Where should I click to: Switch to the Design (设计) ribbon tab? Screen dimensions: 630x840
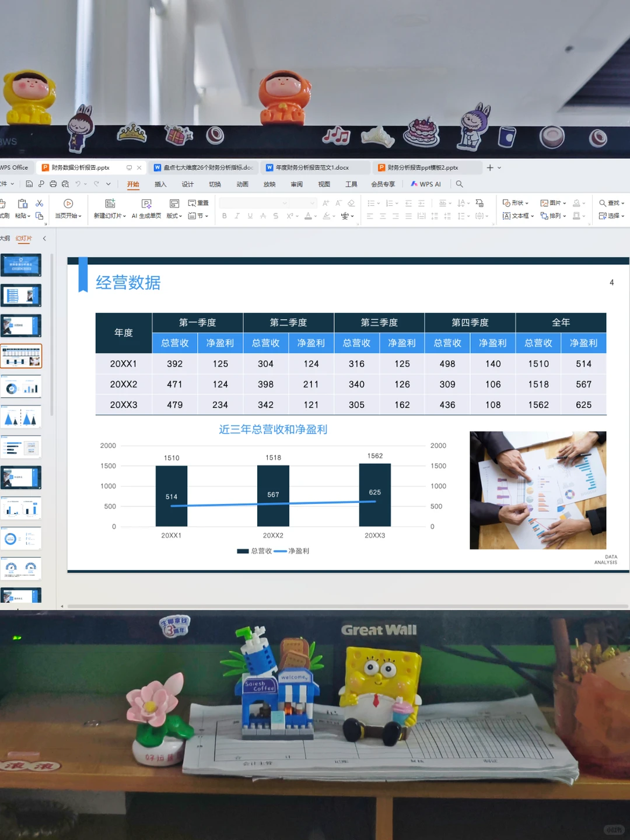point(188,184)
